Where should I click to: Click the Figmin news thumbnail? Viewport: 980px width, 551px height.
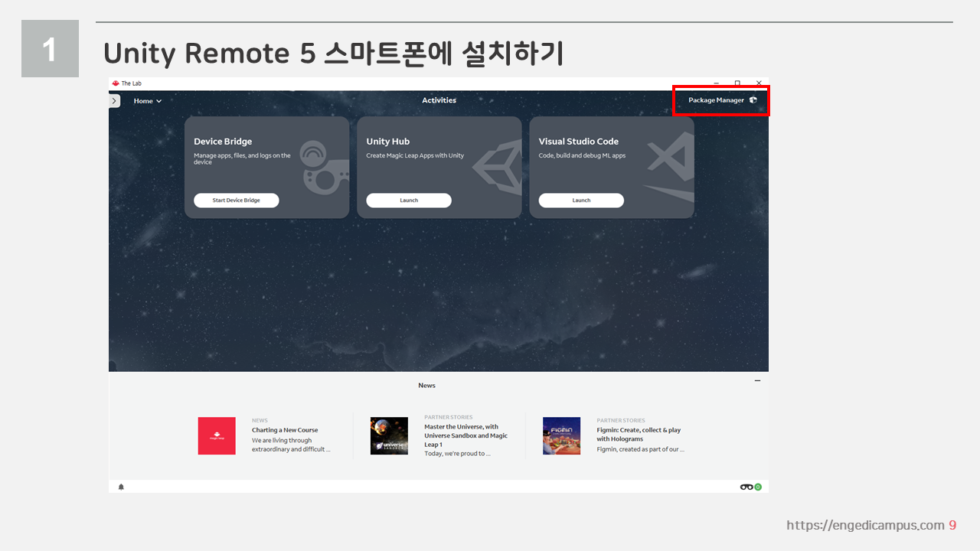(x=561, y=435)
